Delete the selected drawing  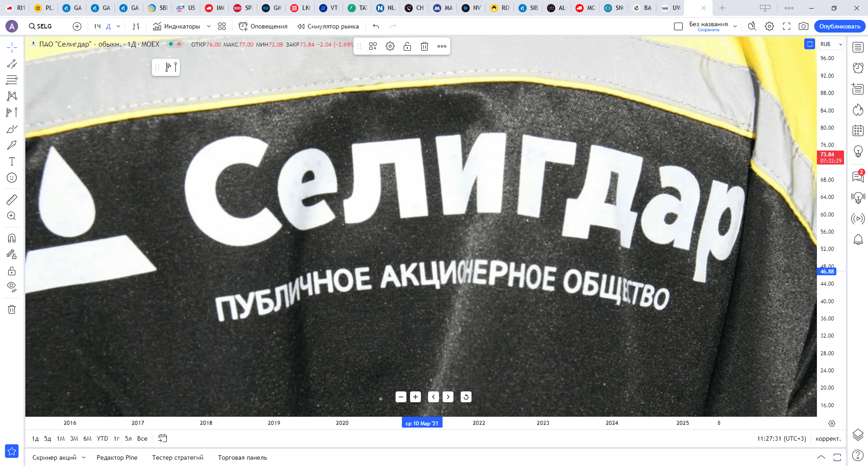click(x=425, y=46)
